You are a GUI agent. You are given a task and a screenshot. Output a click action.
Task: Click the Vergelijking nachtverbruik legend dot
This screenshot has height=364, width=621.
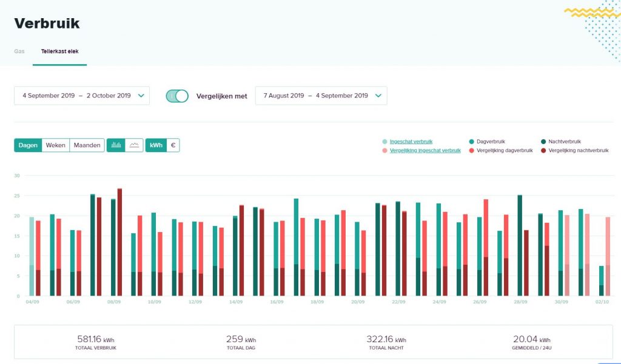click(x=542, y=150)
